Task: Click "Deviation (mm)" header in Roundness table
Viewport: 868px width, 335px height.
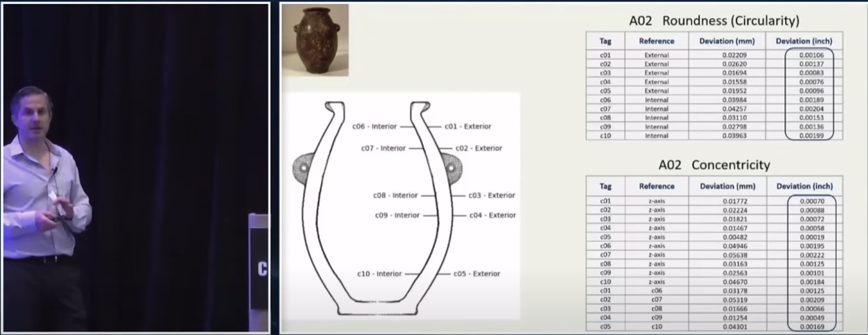Action: [x=726, y=41]
